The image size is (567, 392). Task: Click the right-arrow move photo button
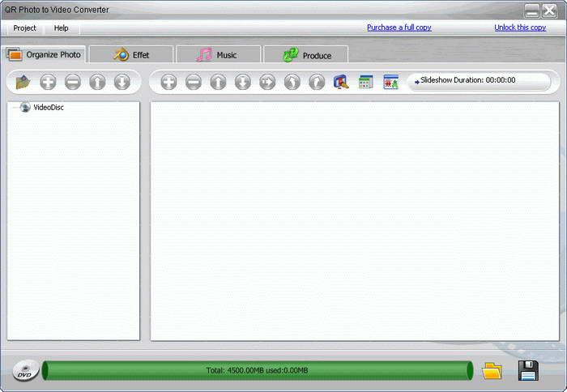pyautogui.click(x=267, y=82)
